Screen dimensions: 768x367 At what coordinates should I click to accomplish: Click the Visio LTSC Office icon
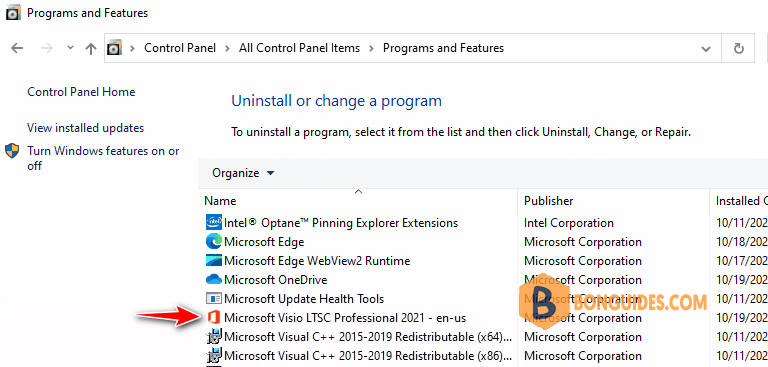214,318
